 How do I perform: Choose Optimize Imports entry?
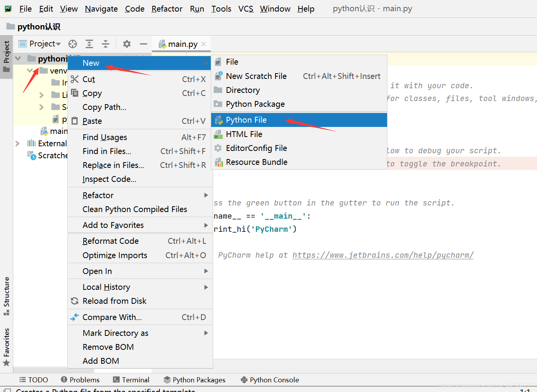pyautogui.click(x=140, y=255)
